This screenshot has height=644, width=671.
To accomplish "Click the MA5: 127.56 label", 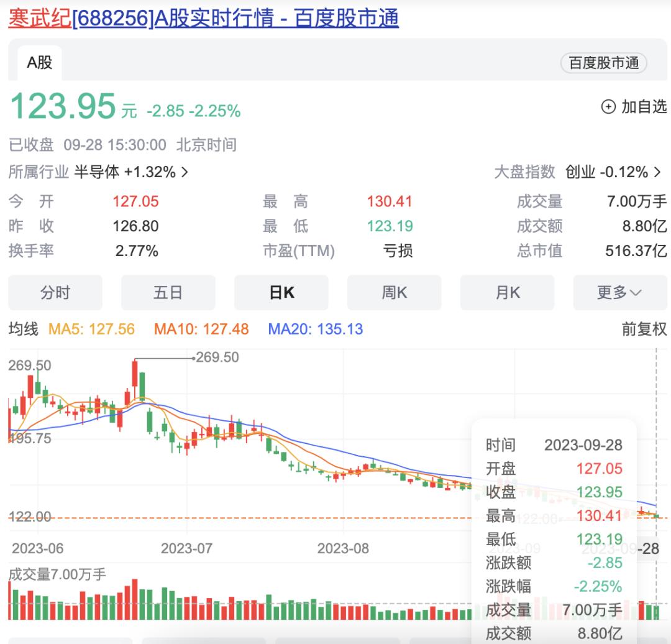I will pos(91,329).
